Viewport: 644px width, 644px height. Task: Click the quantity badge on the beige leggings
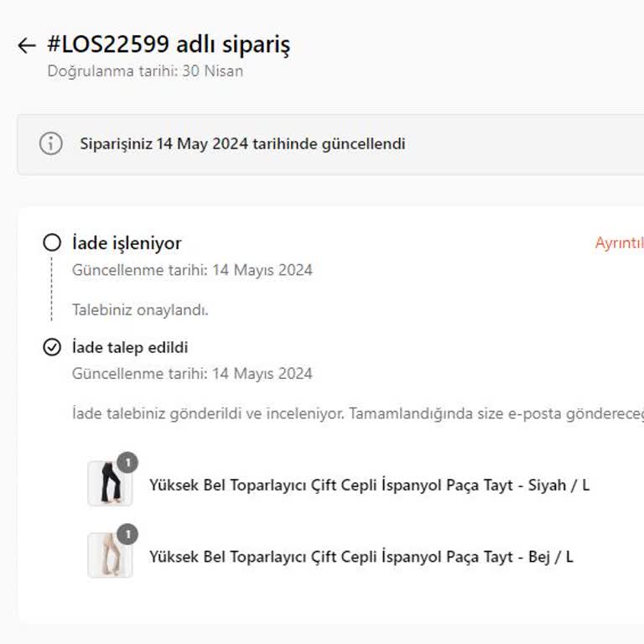click(x=127, y=534)
